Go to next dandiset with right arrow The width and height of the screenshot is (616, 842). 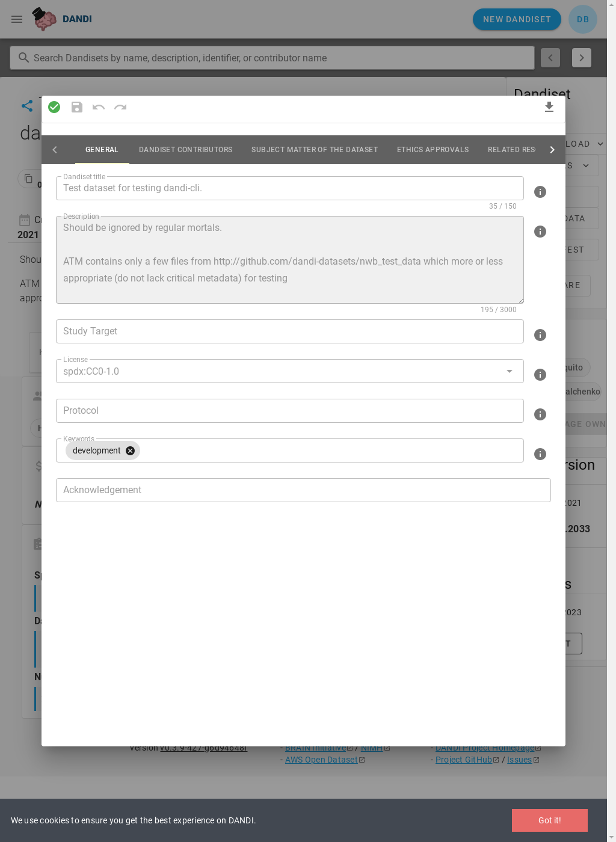[x=582, y=58]
